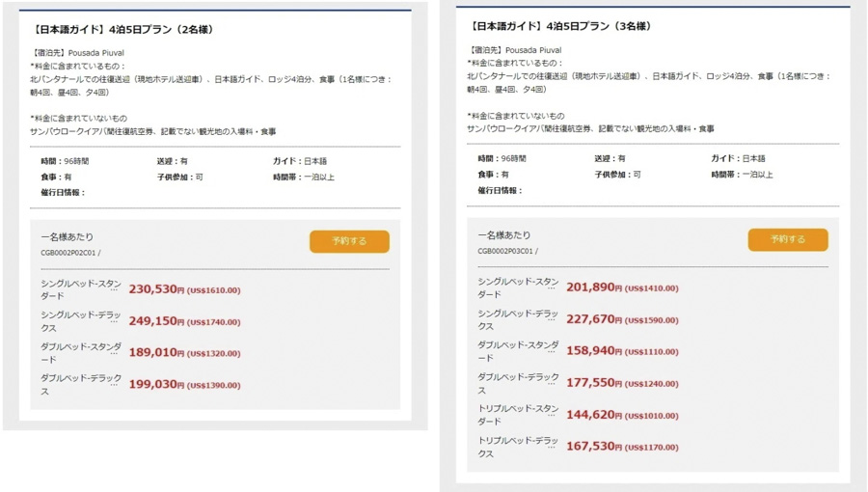The width and height of the screenshot is (868, 492).
Task: Click plan code CGB0002P03C01
Action: pos(506,251)
